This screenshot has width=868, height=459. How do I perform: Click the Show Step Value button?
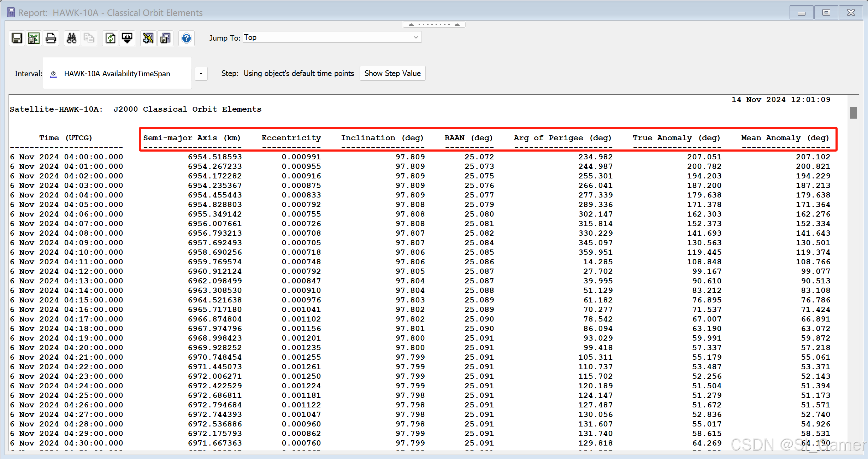click(x=392, y=73)
